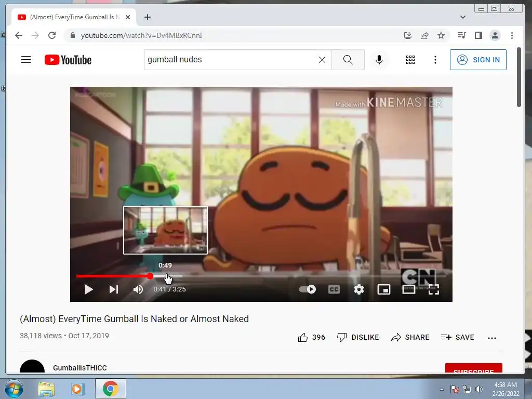The width and height of the screenshot is (532, 399).
Task: SAVE the video to a playlist
Action: point(457,337)
